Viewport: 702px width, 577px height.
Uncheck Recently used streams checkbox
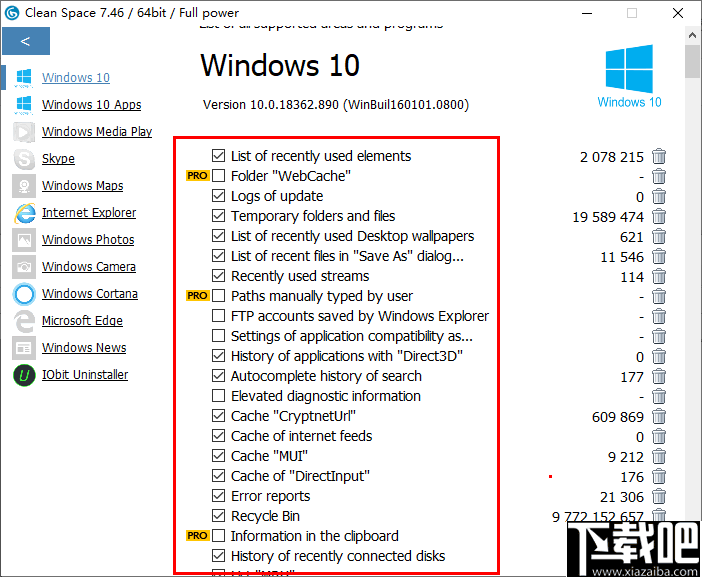(218, 276)
